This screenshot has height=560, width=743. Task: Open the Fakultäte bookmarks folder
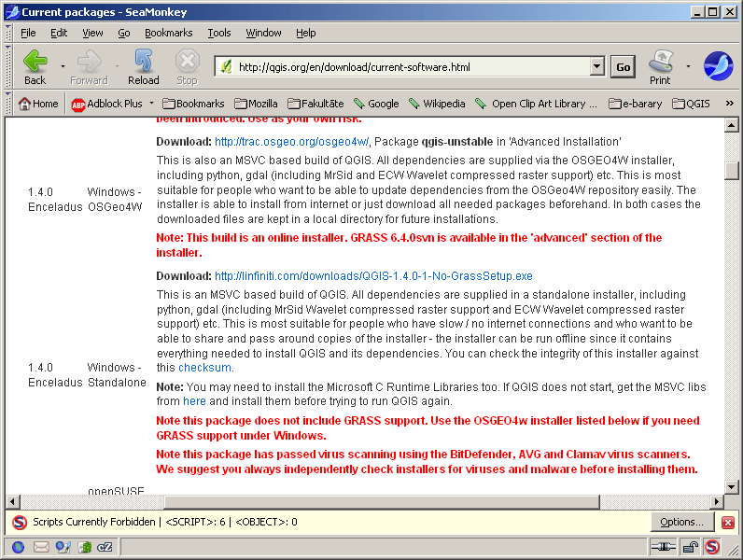[315, 104]
